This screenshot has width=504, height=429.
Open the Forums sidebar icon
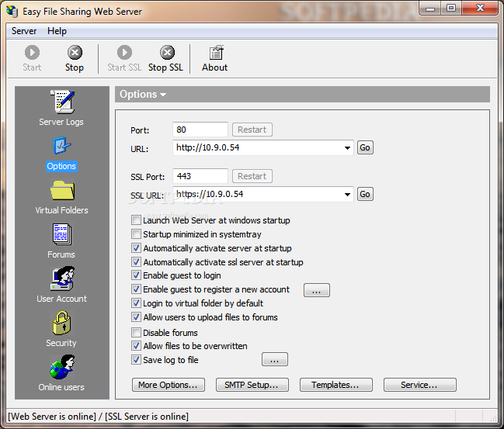(62, 234)
